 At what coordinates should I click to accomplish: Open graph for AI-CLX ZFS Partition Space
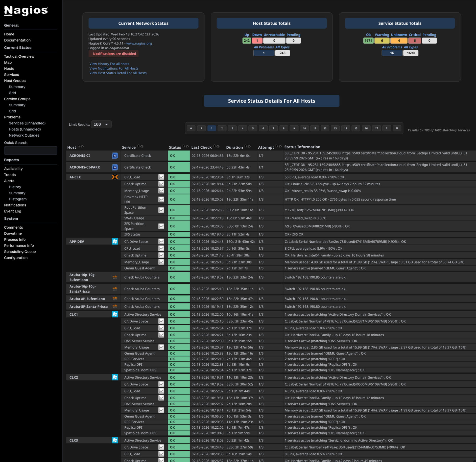pos(161,226)
